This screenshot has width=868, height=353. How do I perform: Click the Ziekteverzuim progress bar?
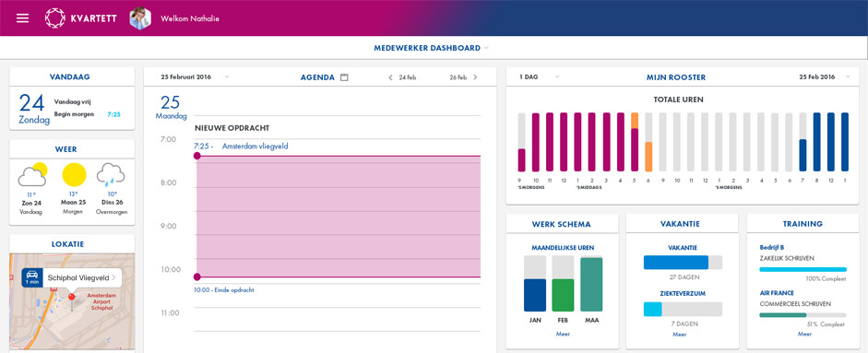[x=683, y=310]
